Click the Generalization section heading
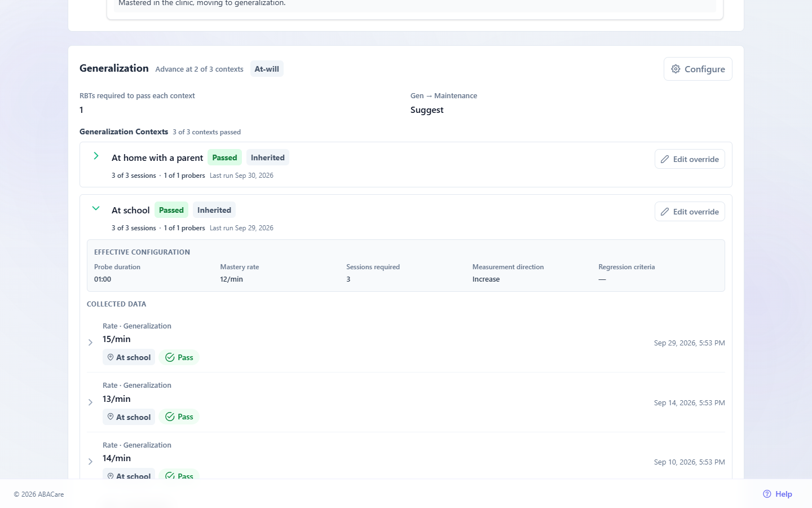 pos(114,68)
